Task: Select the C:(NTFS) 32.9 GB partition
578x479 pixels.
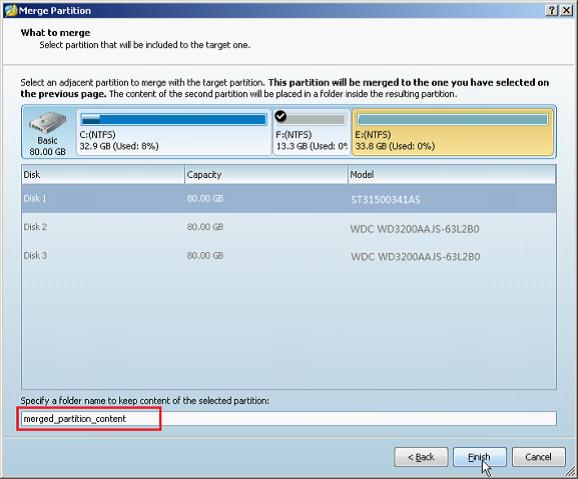Action: coord(174,132)
